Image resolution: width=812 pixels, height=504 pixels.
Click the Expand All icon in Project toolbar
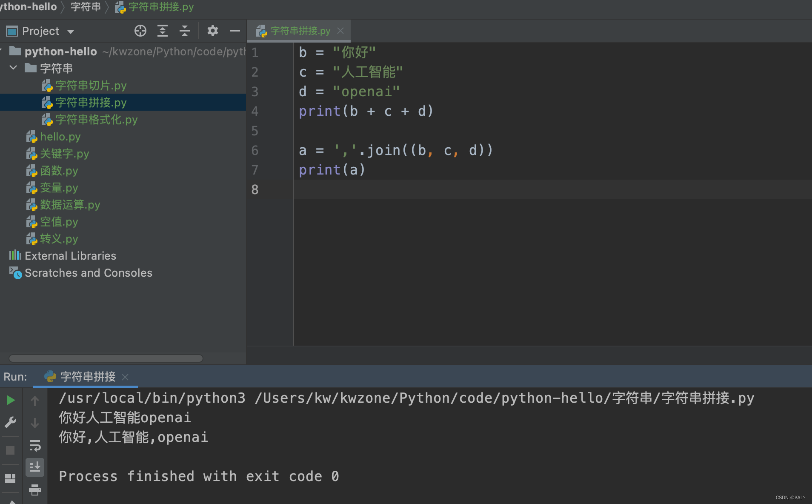click(x=163, y=31)
